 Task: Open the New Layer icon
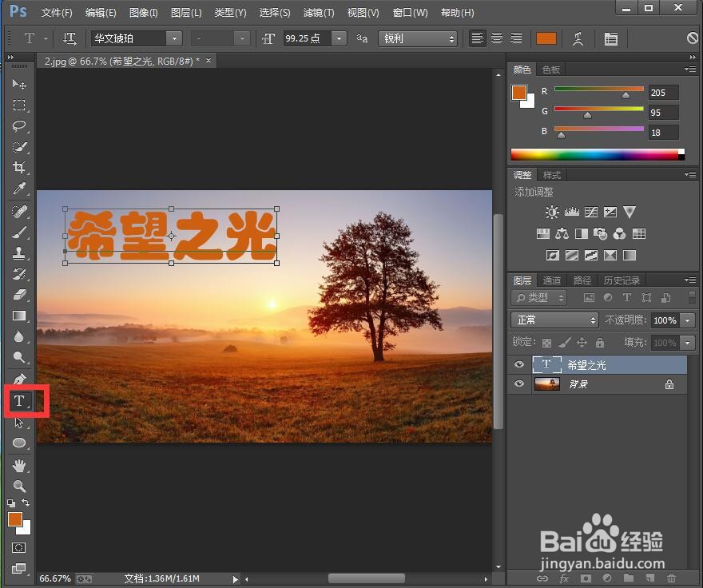coord(649,578)
